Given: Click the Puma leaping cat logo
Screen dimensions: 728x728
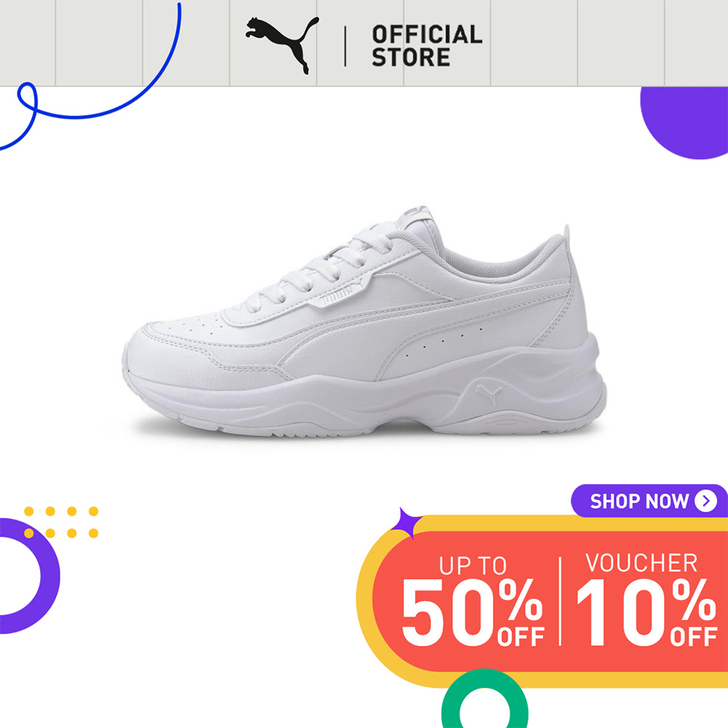Looking at the screenshot, I should click(x=282, y=45).
